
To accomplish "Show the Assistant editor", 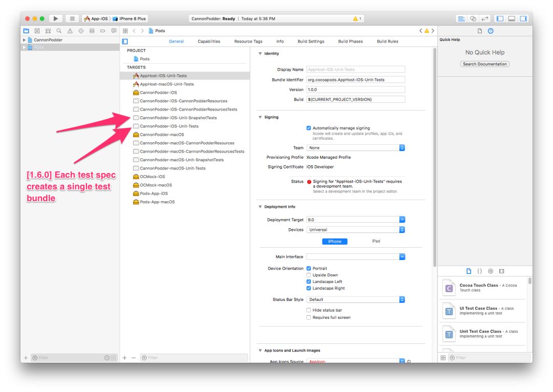I will tap(473, 19).
